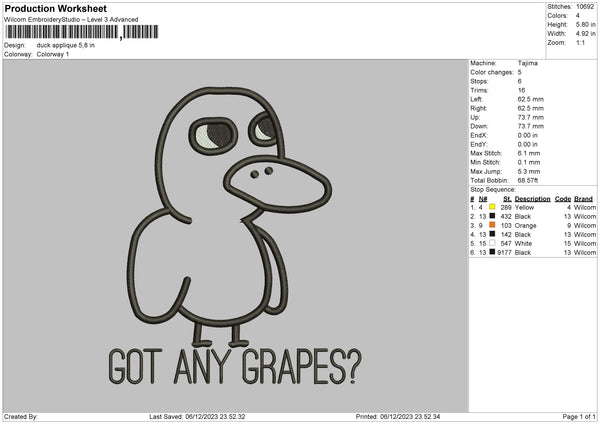Click the Color changes value 5
This screenshot has width=600, height=424.
coord(520,72)
